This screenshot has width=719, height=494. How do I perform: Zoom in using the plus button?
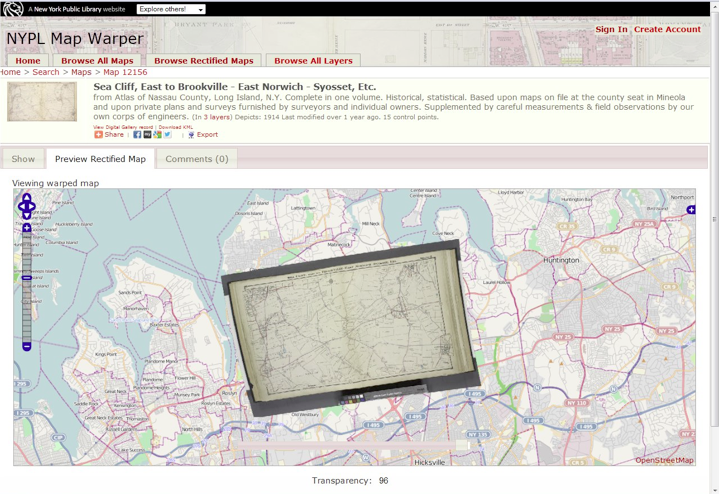click(x=27, y=228)
